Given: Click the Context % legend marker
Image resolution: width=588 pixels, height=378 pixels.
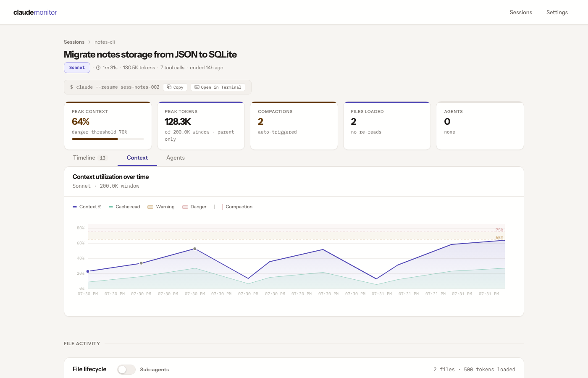Looking at the screenshot, I should pyautogui.click(x=75, y=207).
